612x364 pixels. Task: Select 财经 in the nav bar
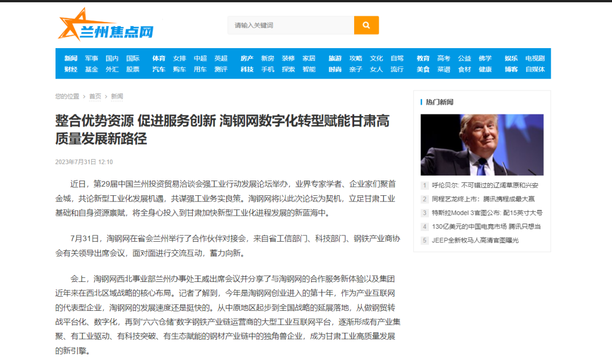click(x=71, y=70)
